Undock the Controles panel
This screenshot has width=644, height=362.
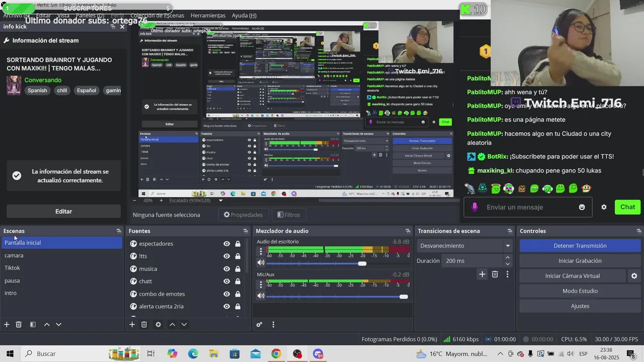point(639,231)
